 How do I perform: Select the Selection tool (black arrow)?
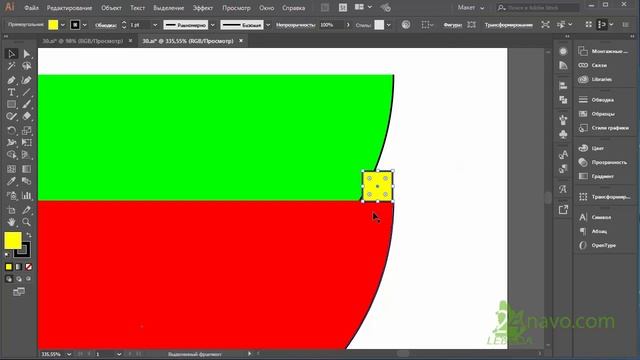[x=11, y=54]
